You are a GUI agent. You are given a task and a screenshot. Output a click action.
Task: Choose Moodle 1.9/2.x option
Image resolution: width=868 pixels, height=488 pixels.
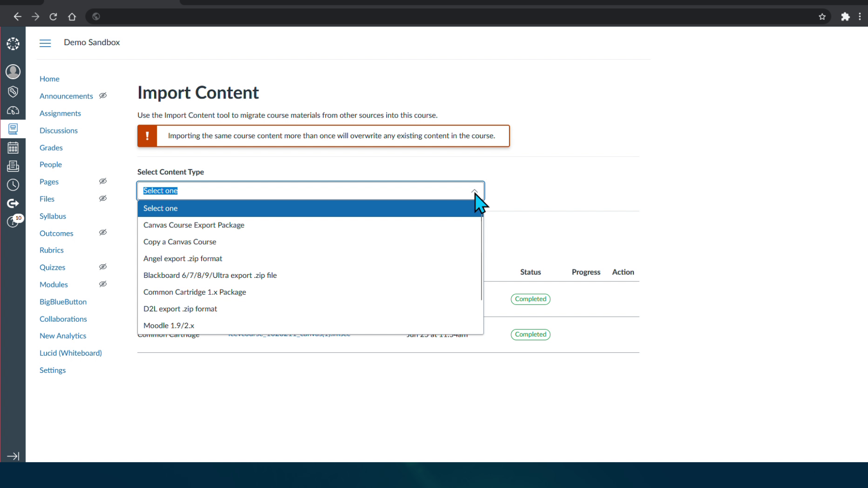click(310, 325)
